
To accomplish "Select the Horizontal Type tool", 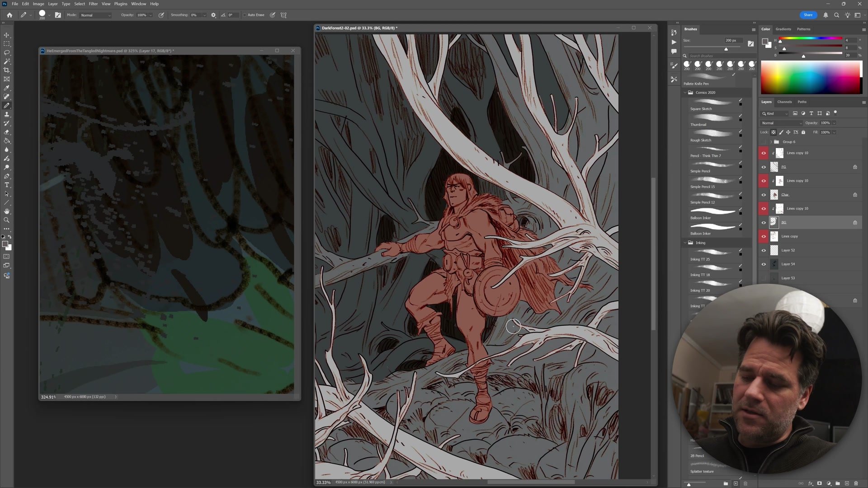I will (6, 185).
